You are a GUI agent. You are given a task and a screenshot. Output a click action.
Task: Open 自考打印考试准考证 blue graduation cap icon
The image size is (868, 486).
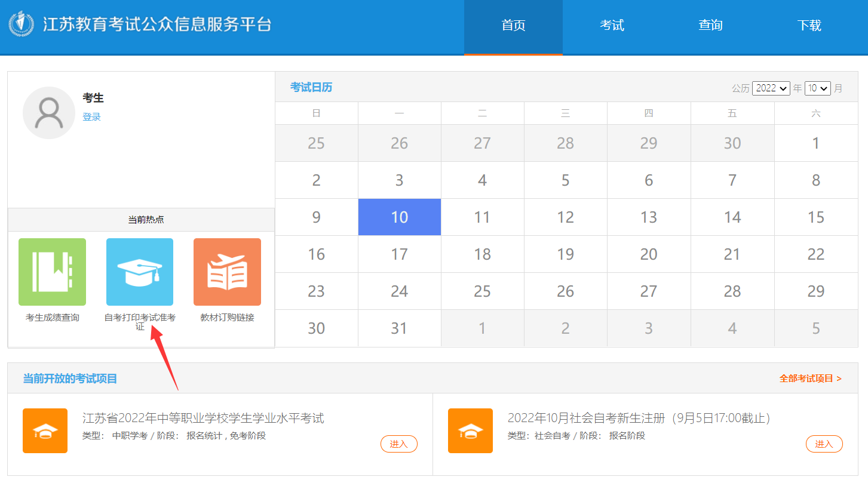139,272
